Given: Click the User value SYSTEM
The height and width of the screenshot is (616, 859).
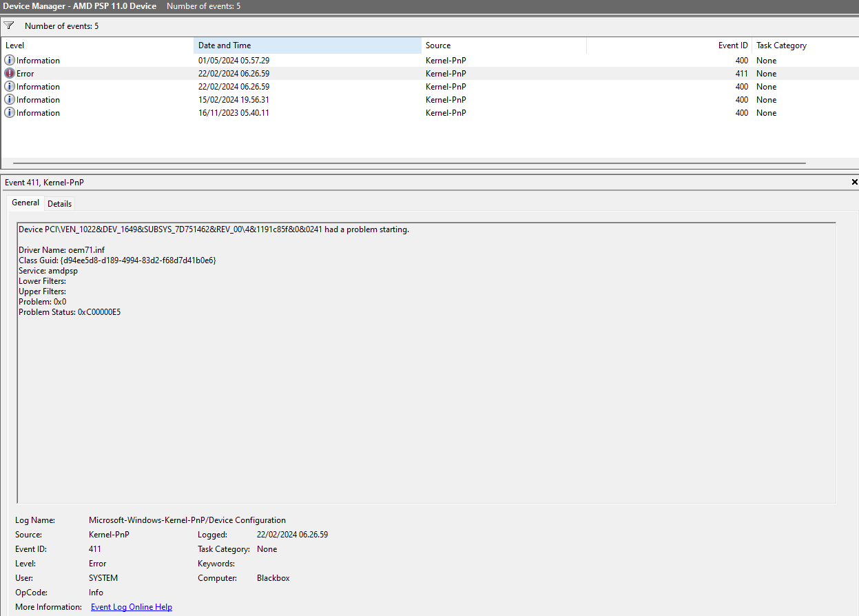Looking at the screenshot, I should tap(103, 578).
